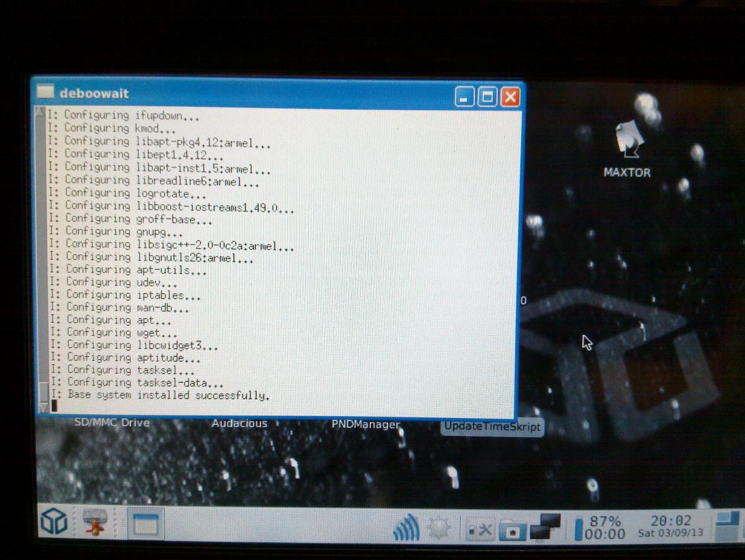Open the network monitors tray icon

coord(546,527)
